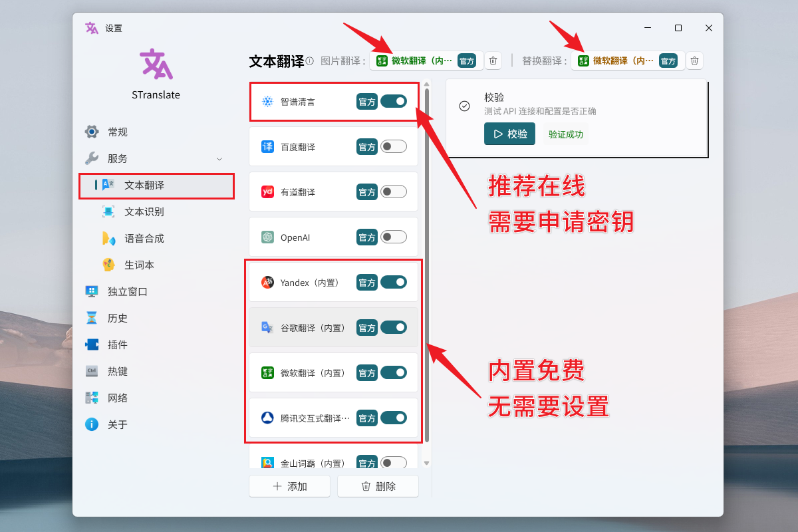The height and width of the screenshot is (532, 798).
Task: Turn off the Yandex (内置) toggle
Action: pos(394,282)
